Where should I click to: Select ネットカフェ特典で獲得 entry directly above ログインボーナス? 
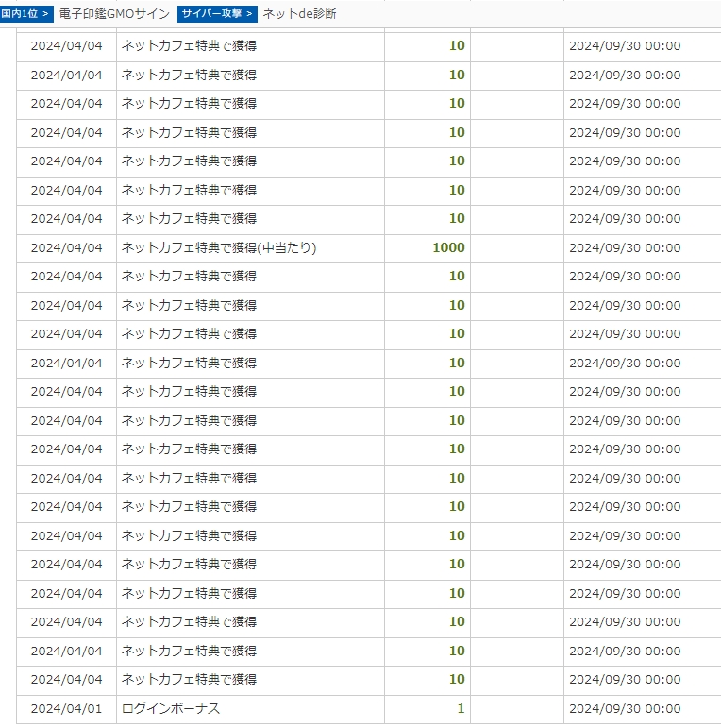tap(189, 680)
